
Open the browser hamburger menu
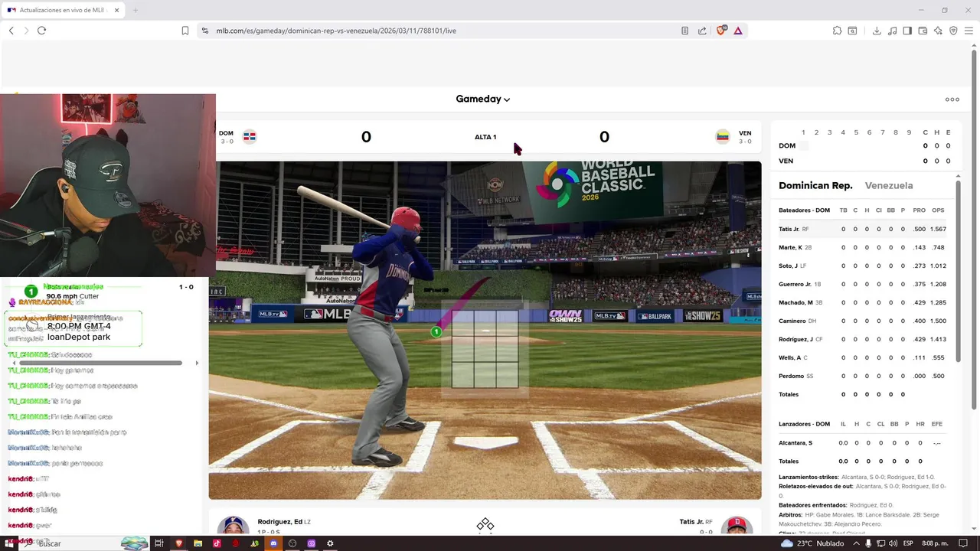pyautogui.click(x=969, y=31)
